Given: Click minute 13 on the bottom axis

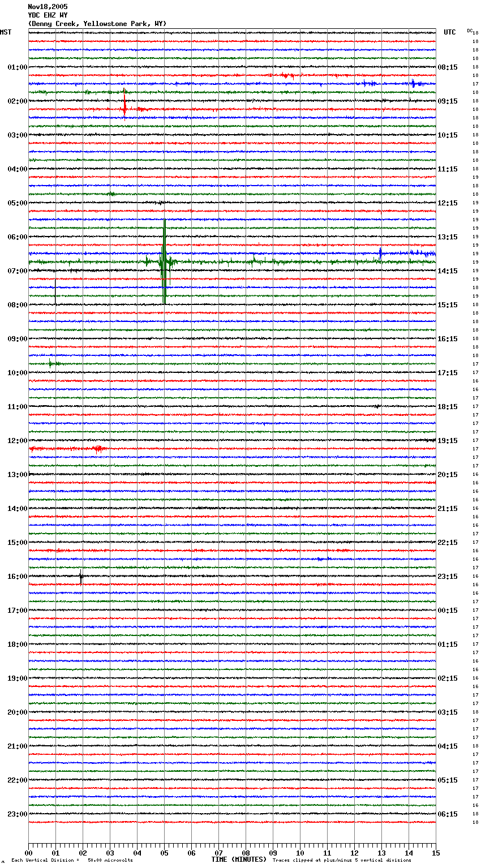Looking at the screenshot, I should [381, 853].
